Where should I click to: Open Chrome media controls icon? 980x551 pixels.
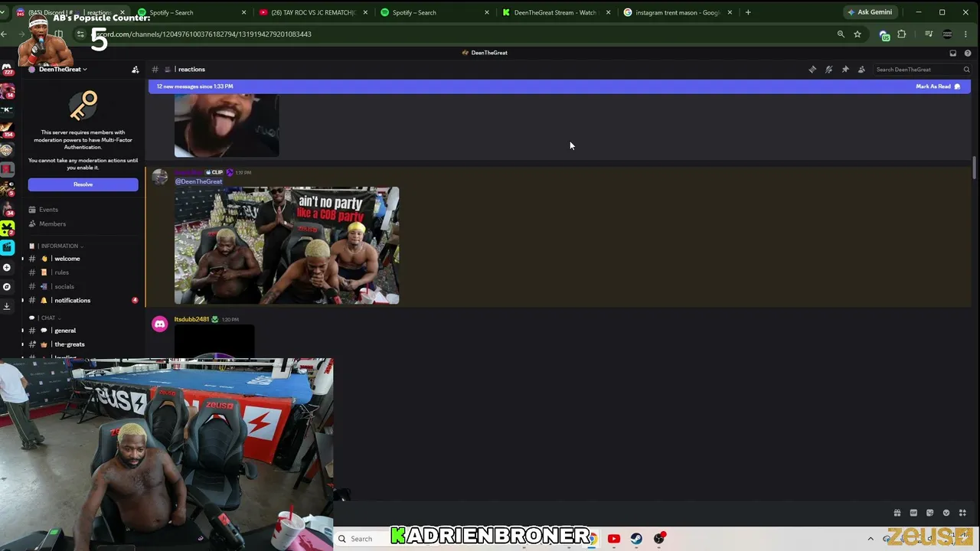pyautogui.click(x=929, y=34)
